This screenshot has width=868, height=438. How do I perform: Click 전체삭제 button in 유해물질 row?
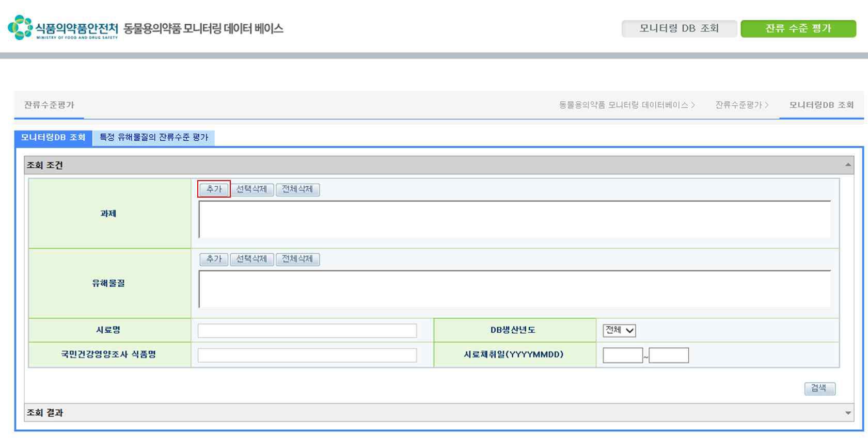pos(297,259)
